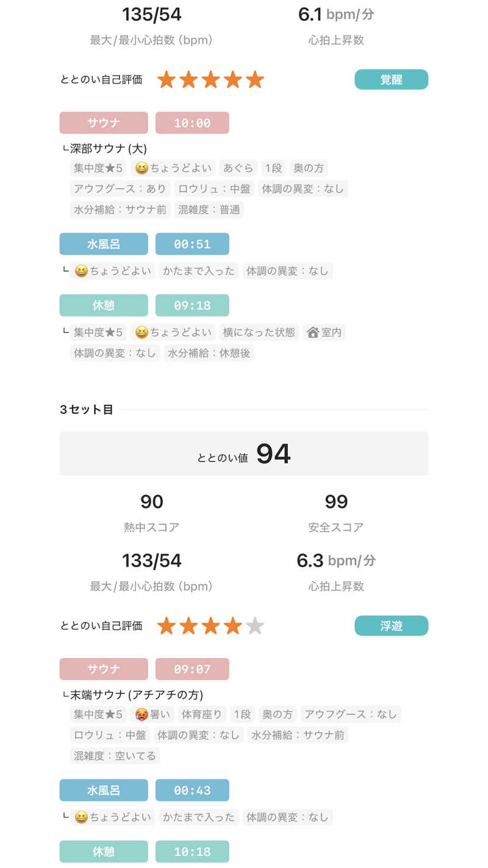This screenshot has width=488, height=868.
Task: Click the 10:00 sauna time badge
Action: pyautogui.click(x=192, y=123)
